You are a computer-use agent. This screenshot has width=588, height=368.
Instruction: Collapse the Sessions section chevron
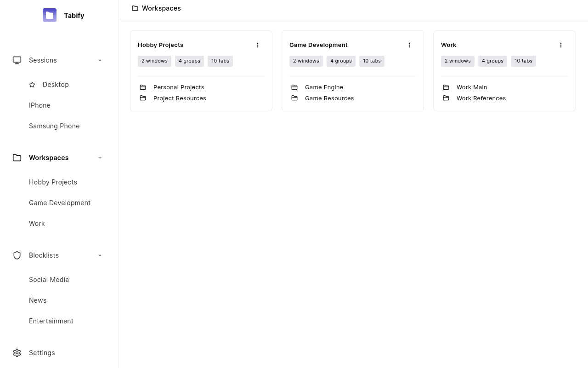tap(100, 60)
